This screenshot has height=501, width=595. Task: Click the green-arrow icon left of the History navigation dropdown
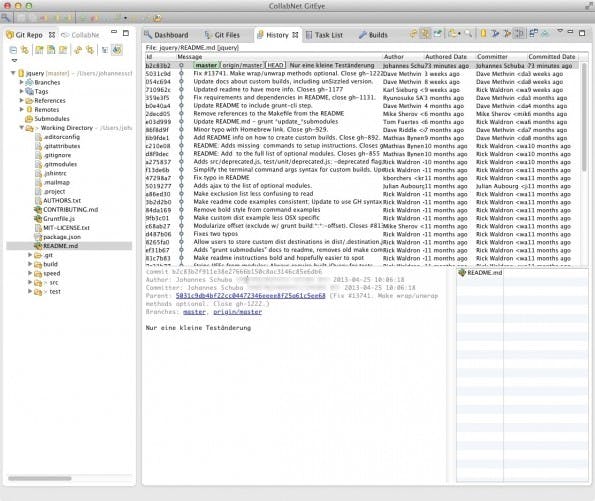click(x=438, y=34)
